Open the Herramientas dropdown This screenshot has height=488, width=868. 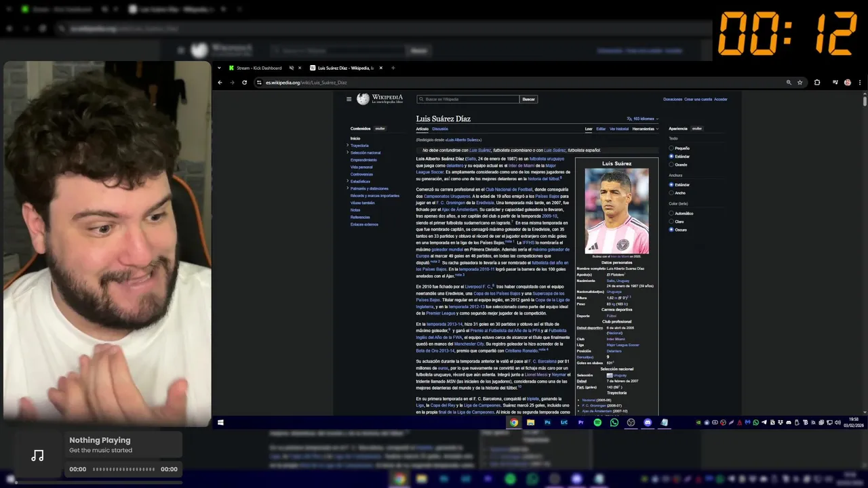pyautogui.click(x=645, y=129)
